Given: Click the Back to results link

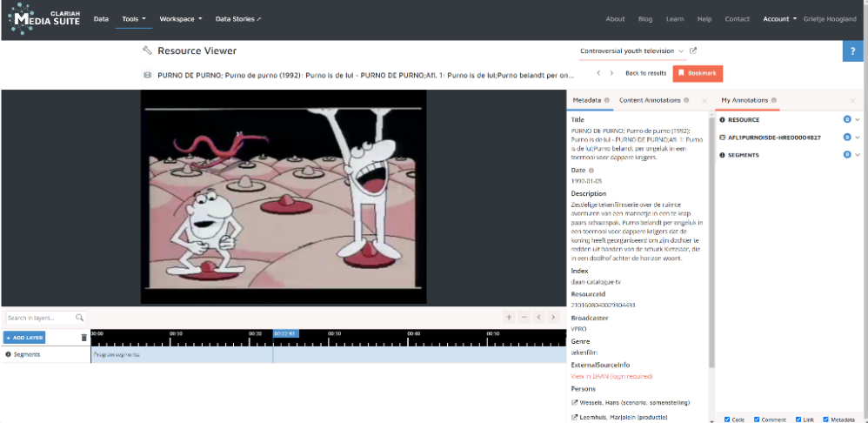Looking at the screenshot, I should coord(645,73).
